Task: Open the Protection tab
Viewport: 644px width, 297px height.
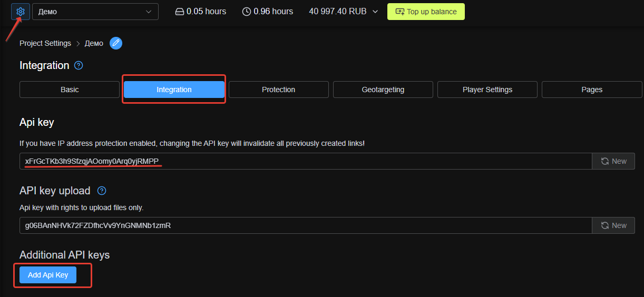Action: [278, 90]
